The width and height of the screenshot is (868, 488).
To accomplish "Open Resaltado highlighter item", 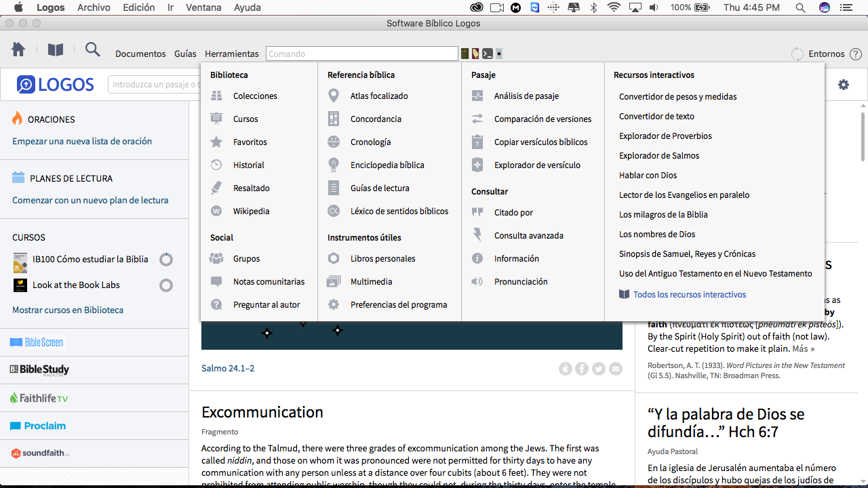I will 252,188.
